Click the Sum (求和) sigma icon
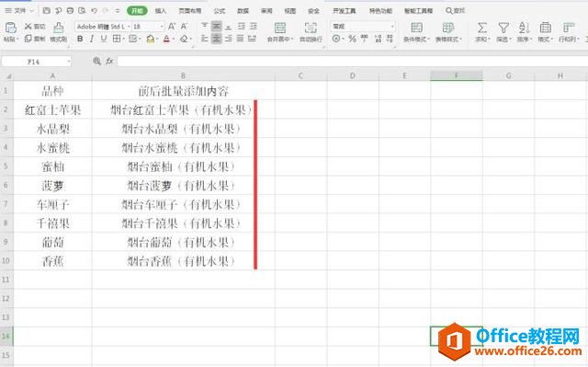This screenshot has width=588, height=367. [x=482, y=28]
